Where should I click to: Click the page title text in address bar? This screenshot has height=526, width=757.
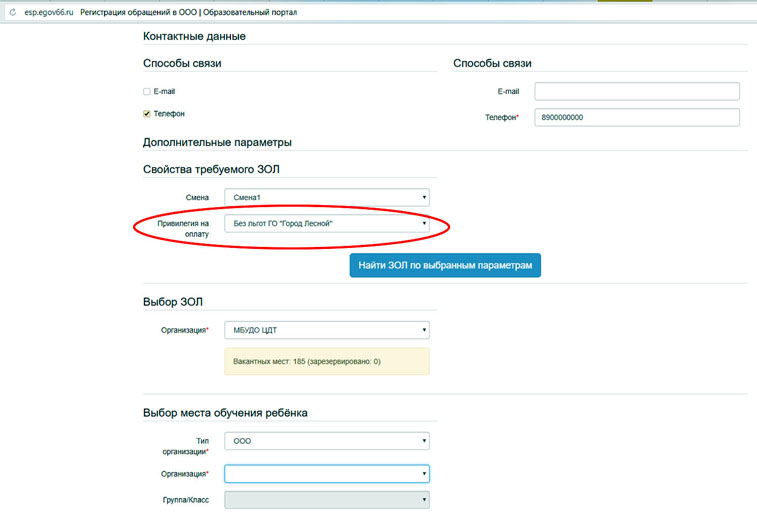pyautogui.click(x=189, y=12)
